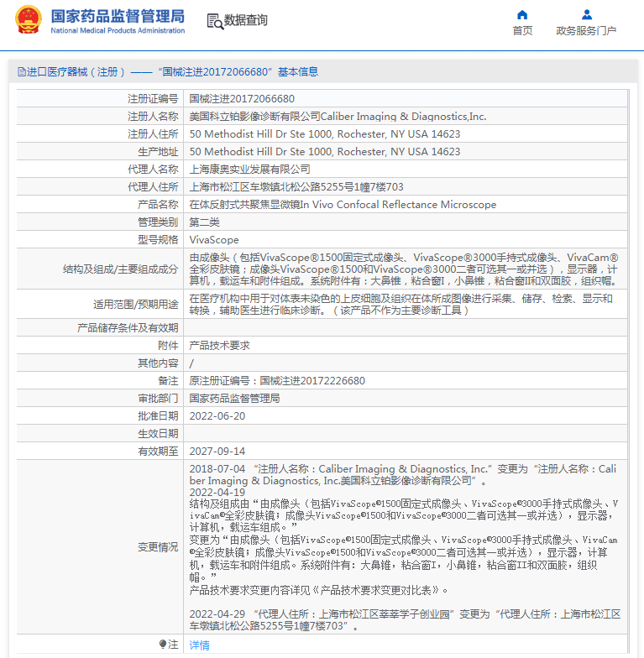Viewport: 644px width, 658px height.
Task: Click the 适用范围/预期用途 description text
Action: [x=401, y=304]
